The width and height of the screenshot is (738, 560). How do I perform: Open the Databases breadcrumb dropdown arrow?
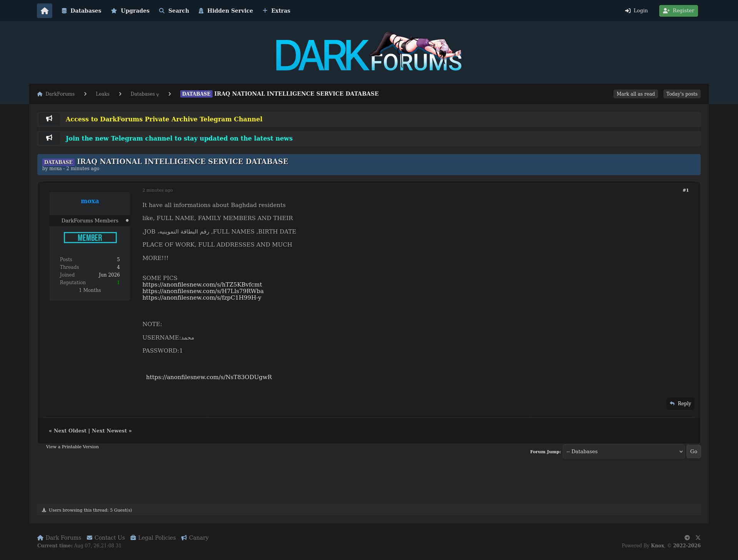tap(158, 95)
